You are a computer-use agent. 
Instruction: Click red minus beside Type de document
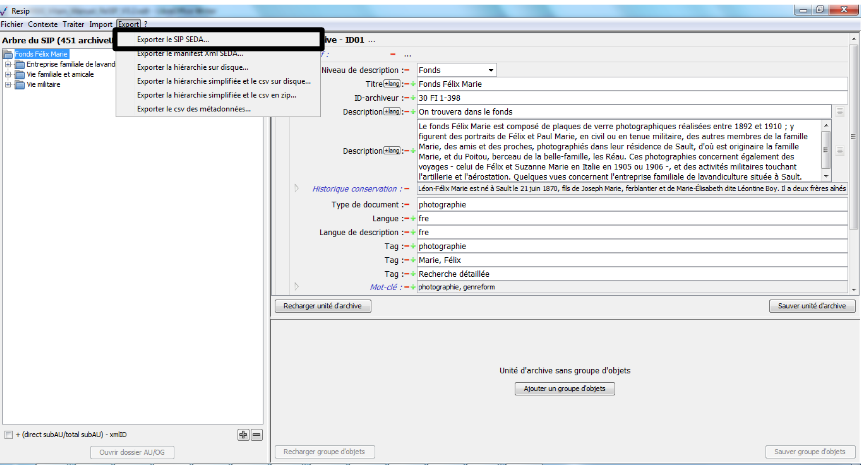pos(406,204)
